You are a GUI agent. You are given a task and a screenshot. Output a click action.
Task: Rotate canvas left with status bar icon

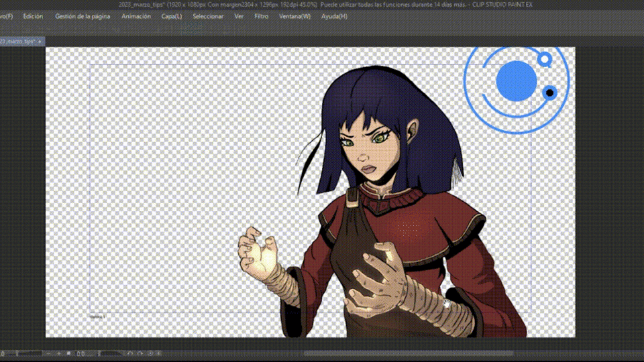[x=130, y=353]
